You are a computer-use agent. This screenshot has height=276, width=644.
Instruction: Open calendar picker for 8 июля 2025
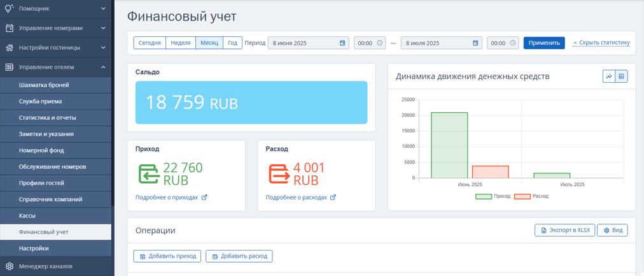click(x=475, y=43)
